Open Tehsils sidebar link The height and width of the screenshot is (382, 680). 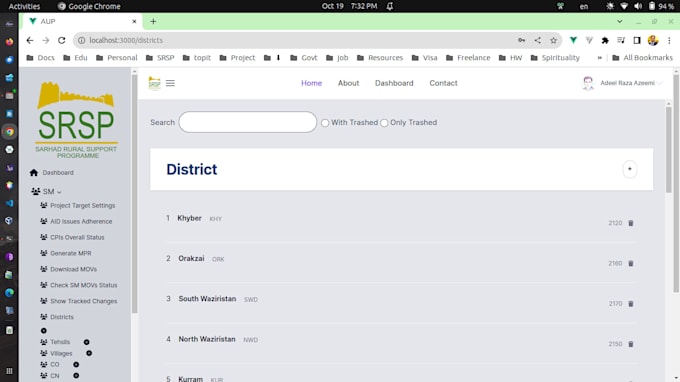click(x=60, y=342)
